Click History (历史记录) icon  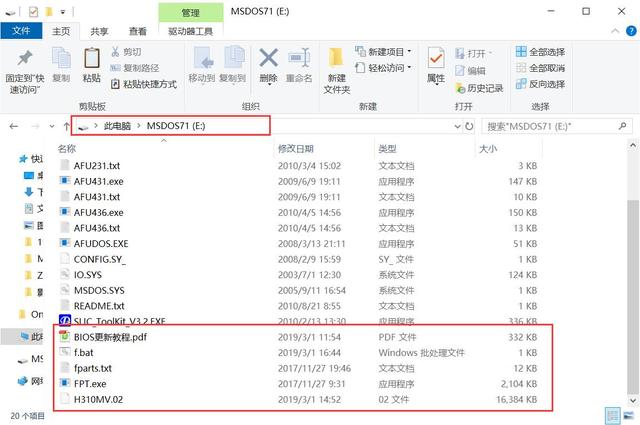point(460,88)
